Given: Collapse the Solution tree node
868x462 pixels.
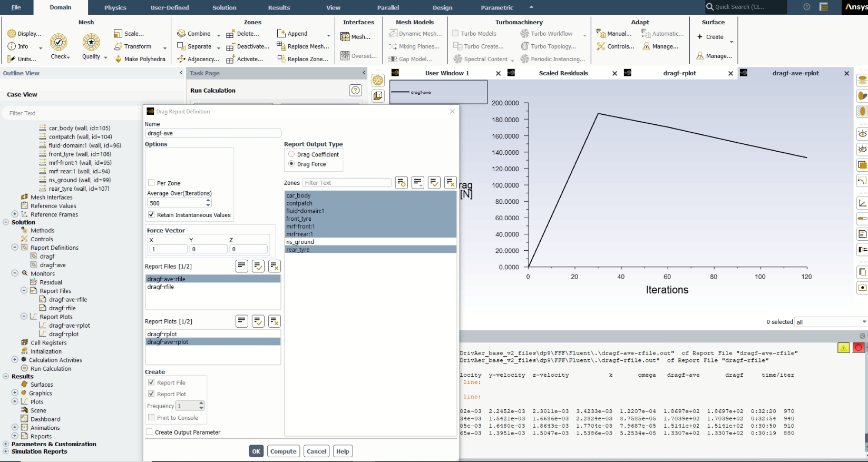Looking at the screenshot, I should 6,222.
